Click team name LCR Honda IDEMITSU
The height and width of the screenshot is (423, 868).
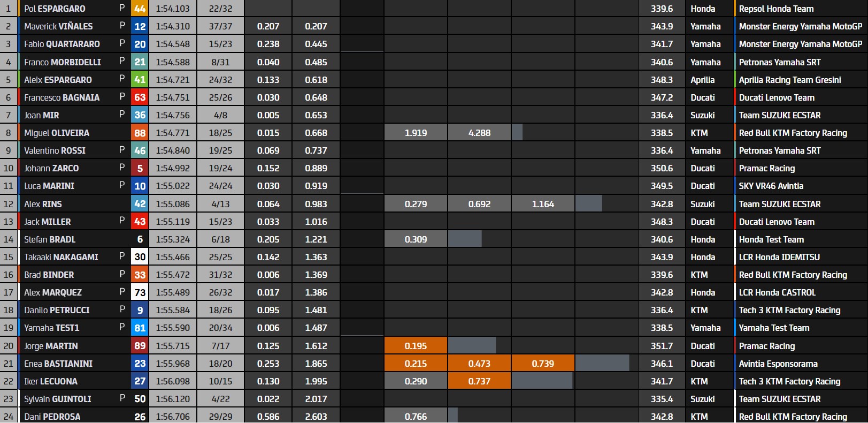[779, 257]
